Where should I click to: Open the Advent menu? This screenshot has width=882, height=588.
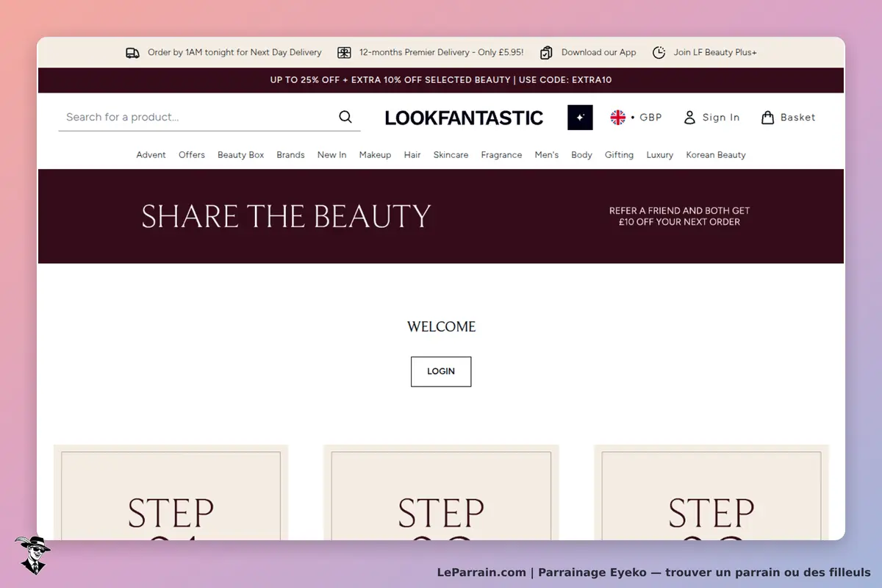click(x=151, y=155)
